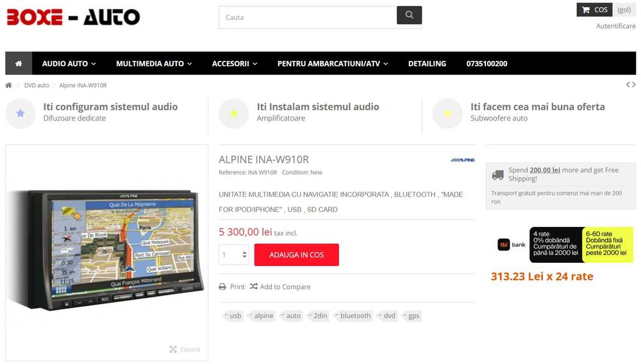
Task: Open Iti Instalam sistemul audio link
Action: click(x=318, y=106)
